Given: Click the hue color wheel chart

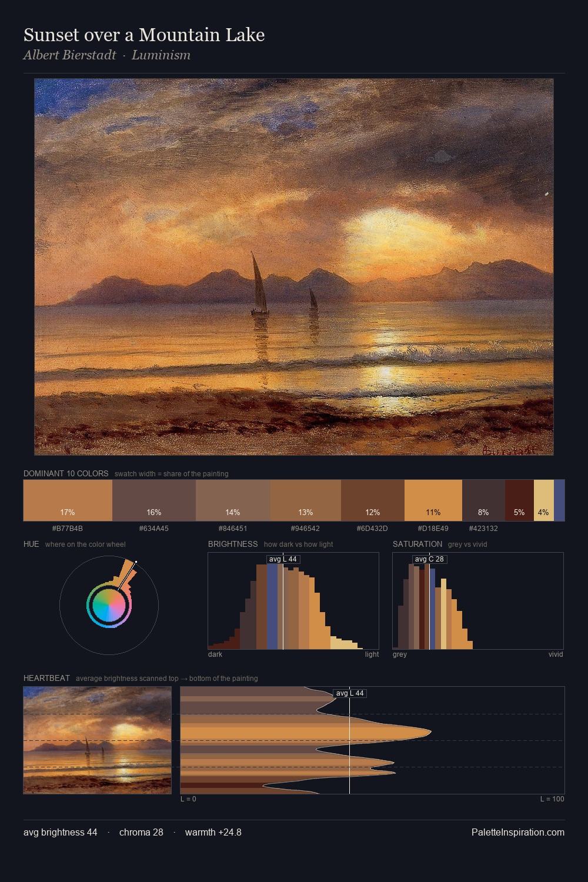Looking at the screenshot, I should click(109, 605).
